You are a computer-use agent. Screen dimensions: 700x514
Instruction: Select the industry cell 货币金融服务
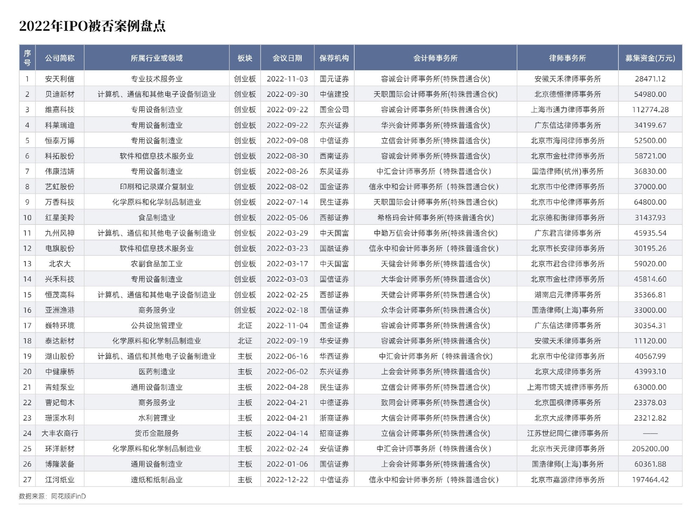(x=157, y=433)
